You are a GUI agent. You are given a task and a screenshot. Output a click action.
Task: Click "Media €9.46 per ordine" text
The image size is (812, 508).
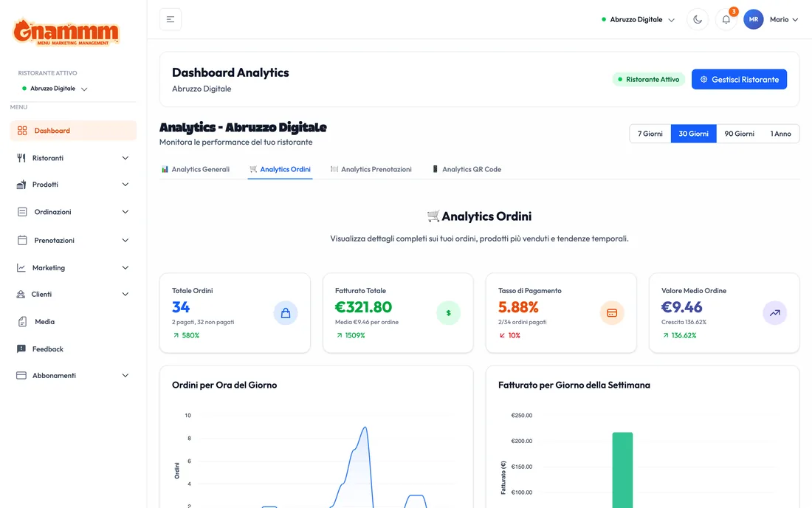367,322
